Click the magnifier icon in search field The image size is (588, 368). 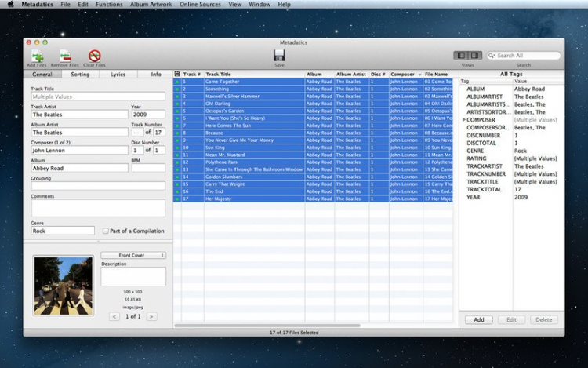tap(492, 56)
